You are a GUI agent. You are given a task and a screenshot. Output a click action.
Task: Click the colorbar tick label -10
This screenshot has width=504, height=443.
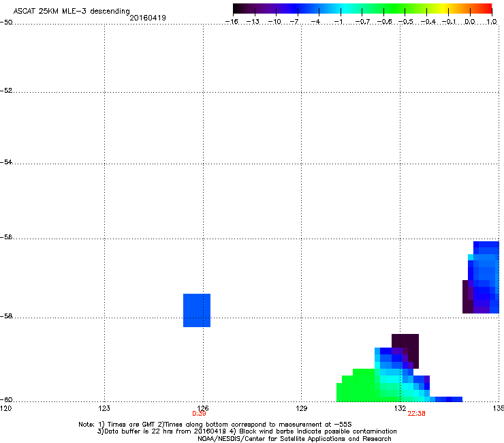(x=274, y=22)
